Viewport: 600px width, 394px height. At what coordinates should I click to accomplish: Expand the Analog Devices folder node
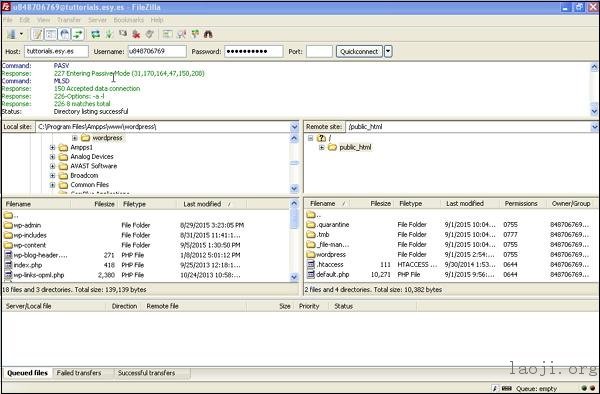(x=52, y=157)
